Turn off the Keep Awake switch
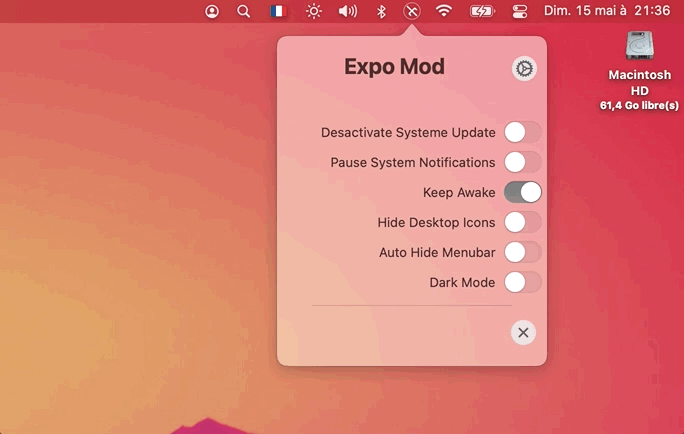684x434 pixels. tap(523, 192)
